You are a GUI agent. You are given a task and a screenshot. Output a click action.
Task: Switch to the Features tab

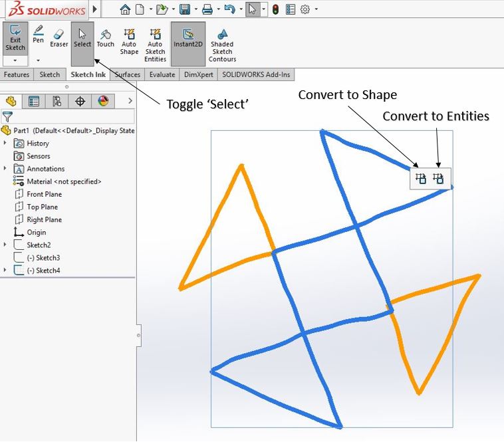(17, 74)
